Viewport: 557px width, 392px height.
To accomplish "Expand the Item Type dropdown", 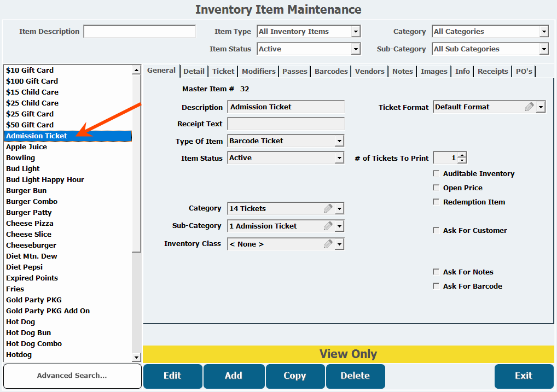I will point(356,32).
